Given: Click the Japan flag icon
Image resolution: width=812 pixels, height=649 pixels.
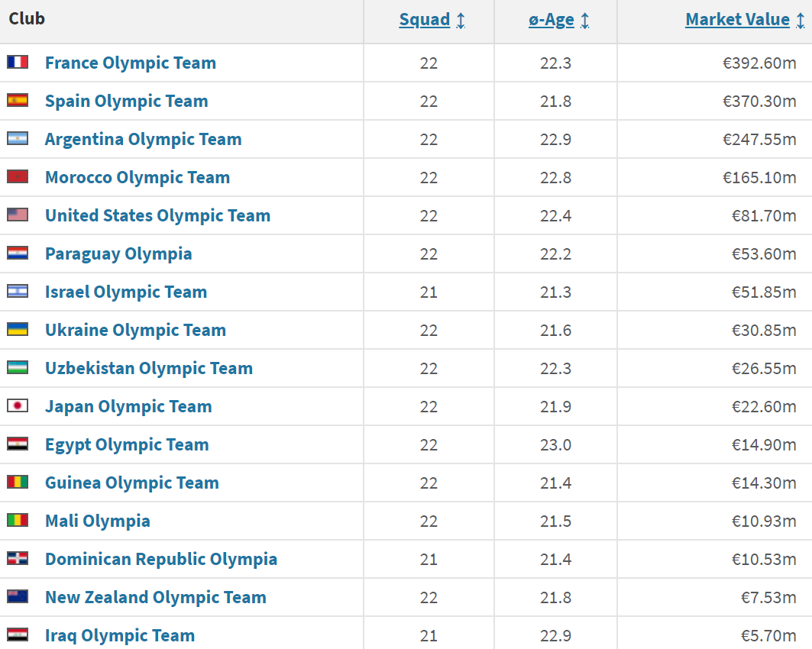Looking at the screenshot, I should click(x=18, y=405).
